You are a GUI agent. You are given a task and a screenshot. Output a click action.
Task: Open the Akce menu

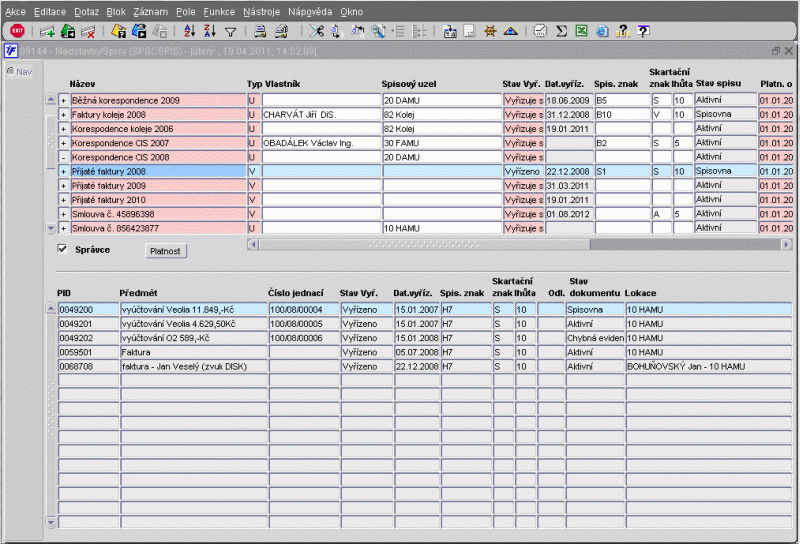(15, 12)
